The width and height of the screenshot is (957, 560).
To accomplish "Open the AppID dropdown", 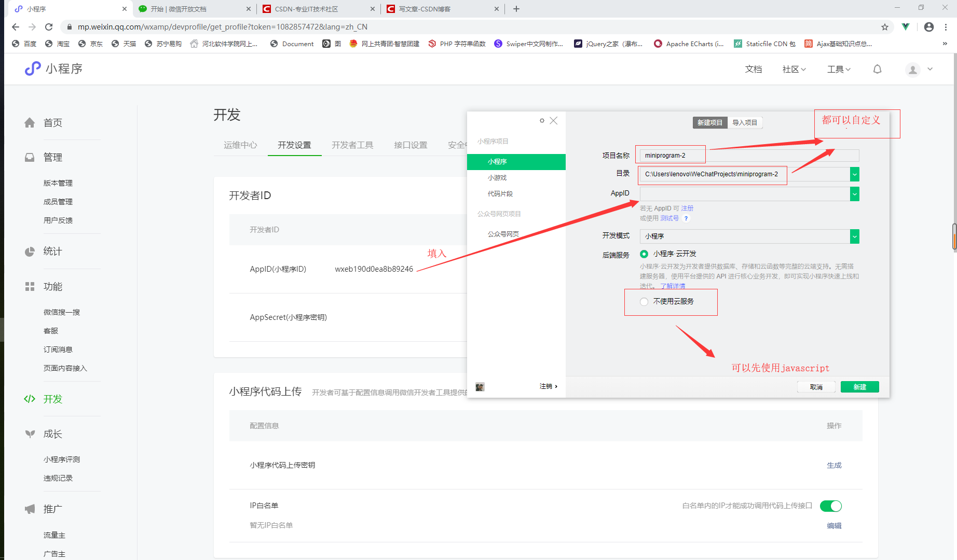I will (854, 193).
